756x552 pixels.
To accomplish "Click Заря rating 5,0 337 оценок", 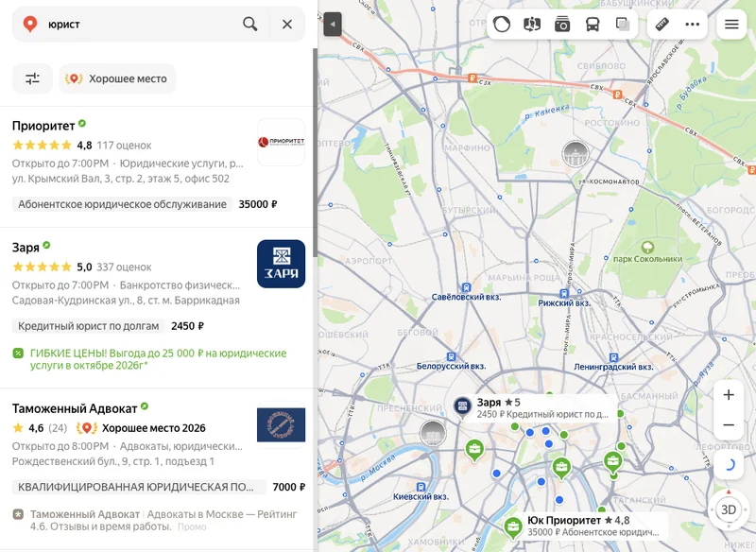I will (82, 267).
